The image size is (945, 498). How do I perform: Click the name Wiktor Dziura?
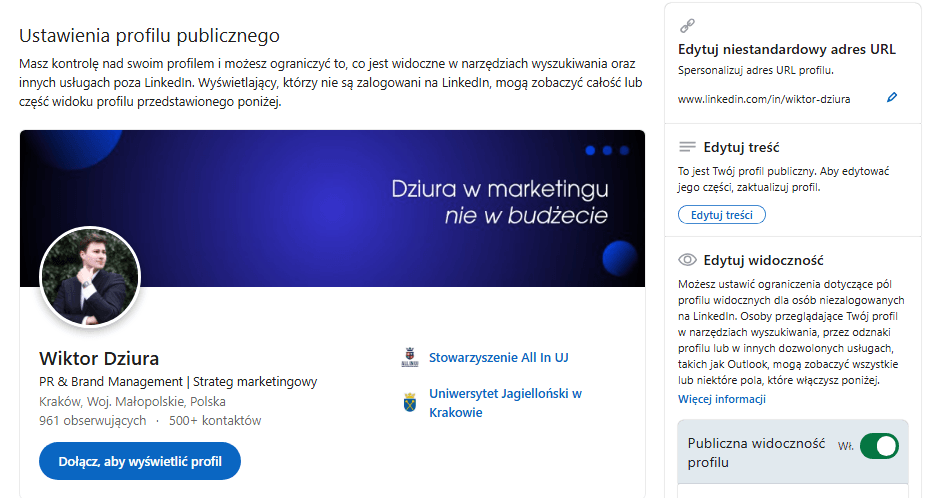[99, 359]
